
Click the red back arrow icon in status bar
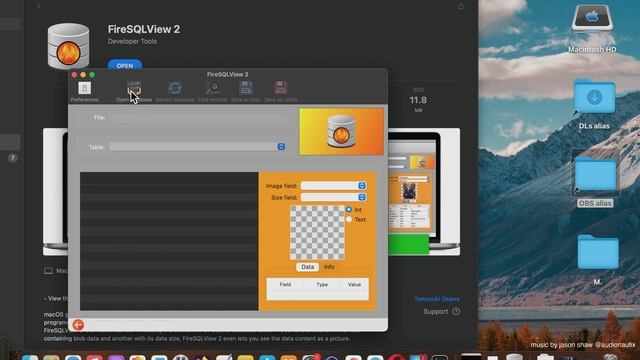pyautogui.click(x=78, y=324)
